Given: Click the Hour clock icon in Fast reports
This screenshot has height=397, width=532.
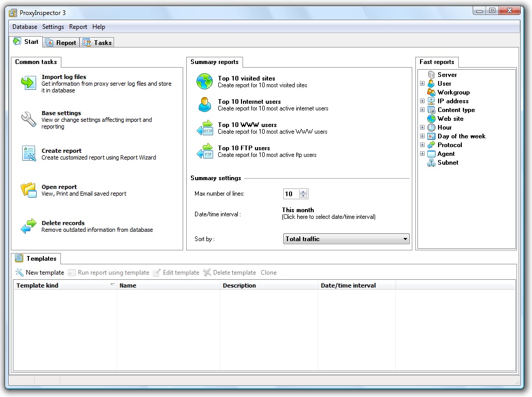Looking at the screenshot, I should pos(431,128).
